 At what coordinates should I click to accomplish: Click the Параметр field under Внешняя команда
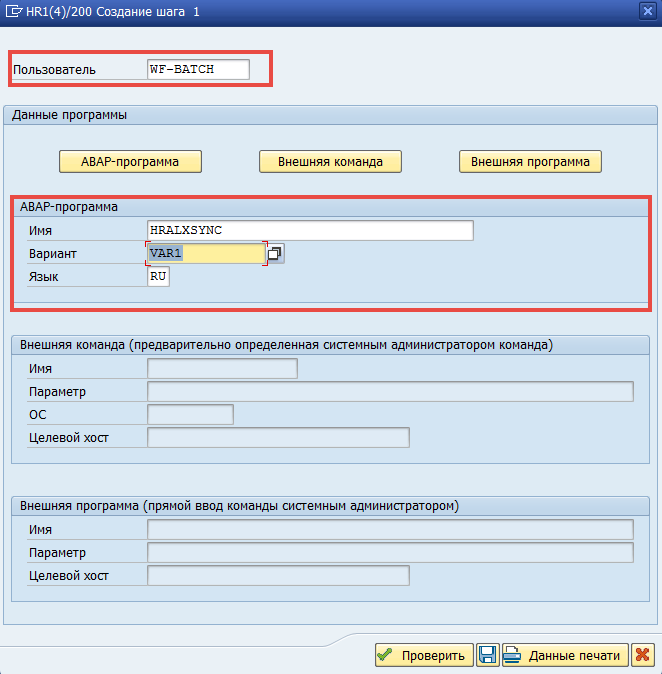coord(390,392)
